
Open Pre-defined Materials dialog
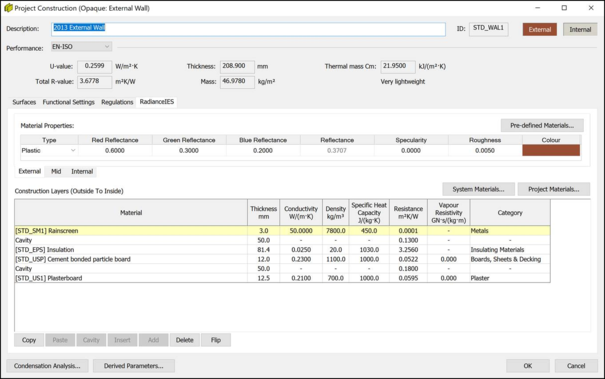click(542, 125)
